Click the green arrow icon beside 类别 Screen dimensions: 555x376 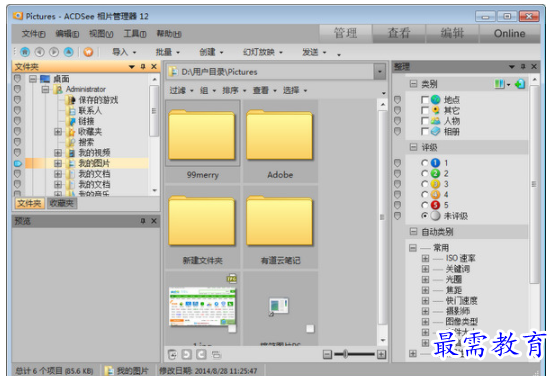(520, 84)
